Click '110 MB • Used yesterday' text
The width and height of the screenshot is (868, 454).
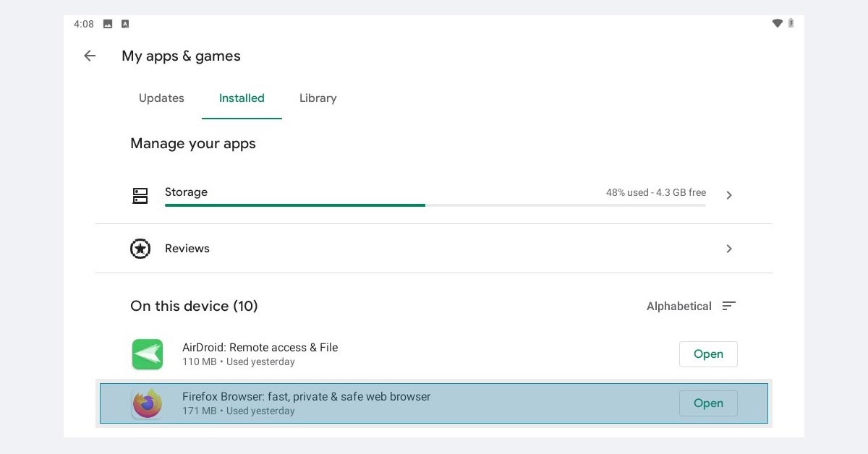coord(239,362)
